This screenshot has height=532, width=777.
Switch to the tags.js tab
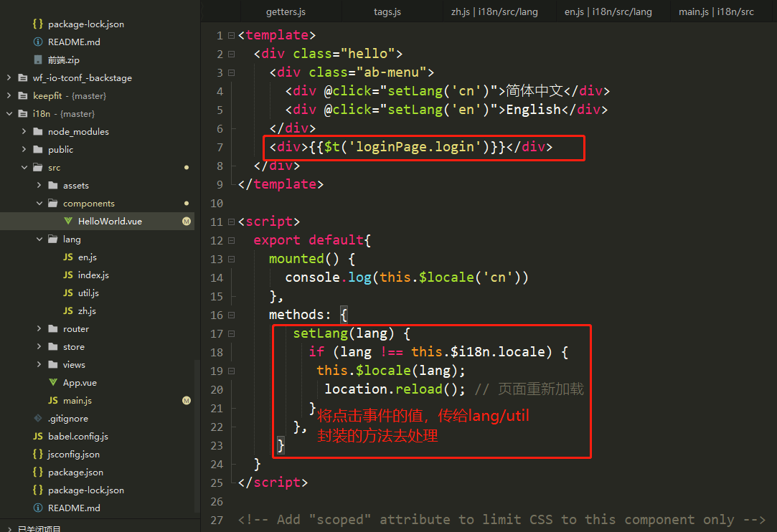point(387,12)
